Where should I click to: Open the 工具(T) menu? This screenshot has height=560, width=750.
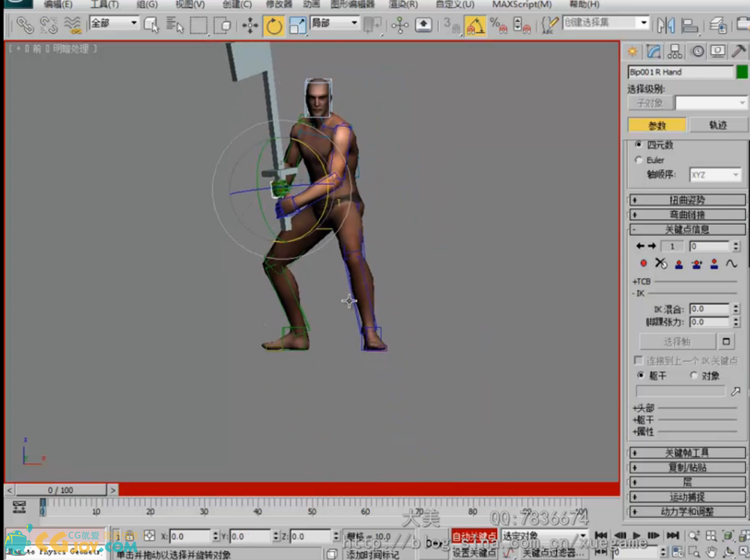pos(105,4)
